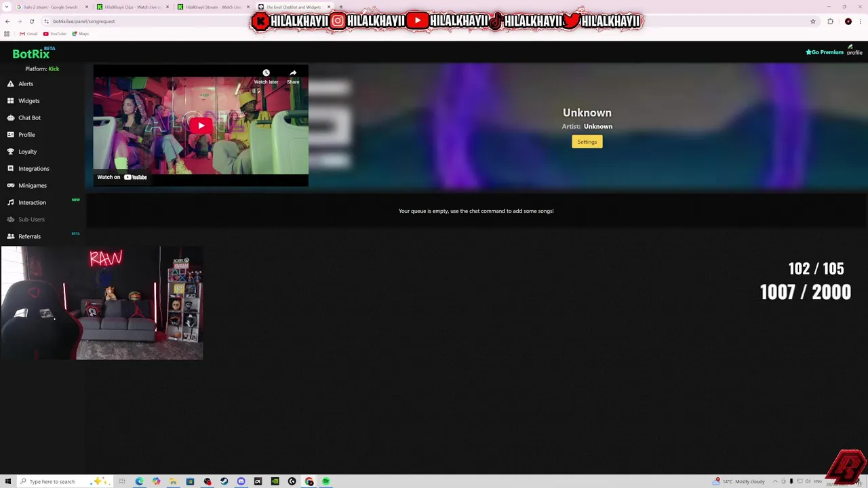The width and height of the screenshot is (868, 488).
Task: Close the HilalKhayii Clips tab
Action: [x=167, y=7]
